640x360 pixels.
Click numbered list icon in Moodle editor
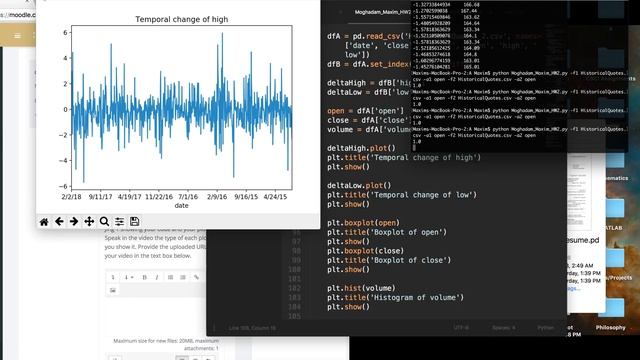(x=183, y=277)
